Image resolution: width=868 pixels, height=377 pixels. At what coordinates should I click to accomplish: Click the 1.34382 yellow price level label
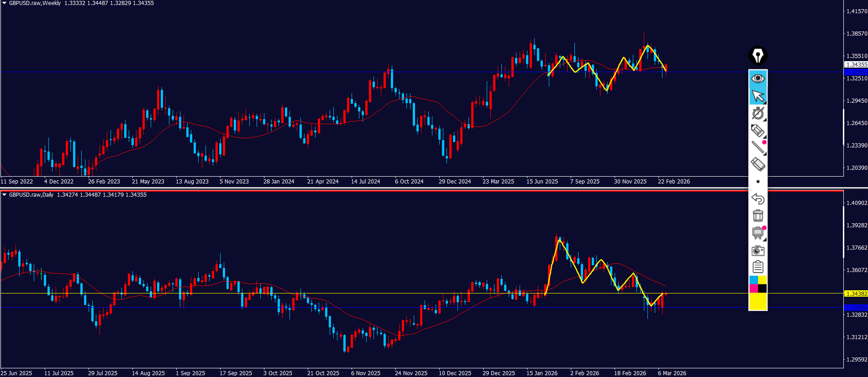(856, 294)
